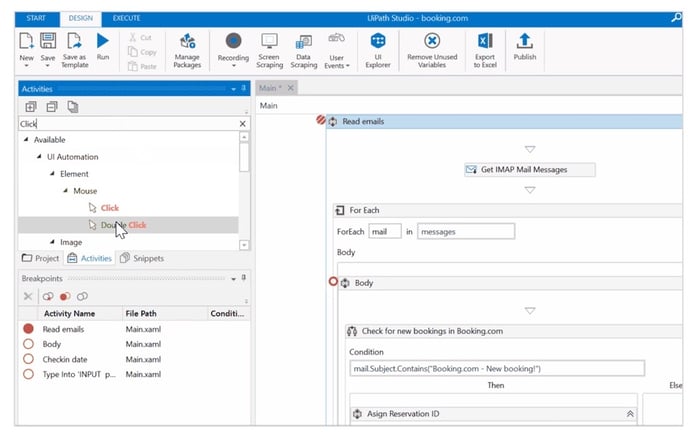The height and width of the screenshot is (438, 700).
Task: Launch UI Explorer
Action: [x=378, y=50]
